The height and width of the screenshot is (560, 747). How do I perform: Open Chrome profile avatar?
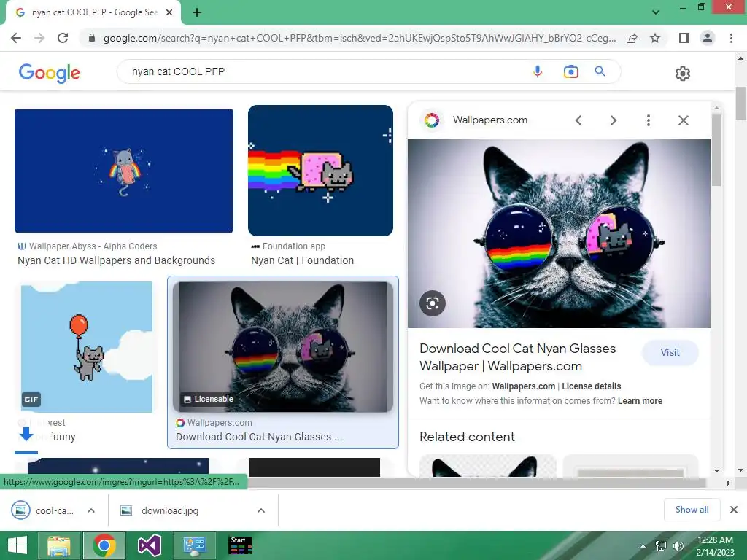[708, 38]
